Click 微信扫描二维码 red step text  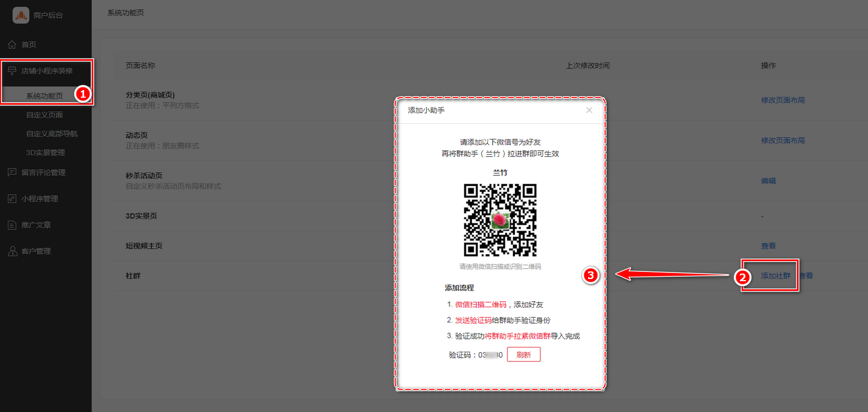click(481, 305)
